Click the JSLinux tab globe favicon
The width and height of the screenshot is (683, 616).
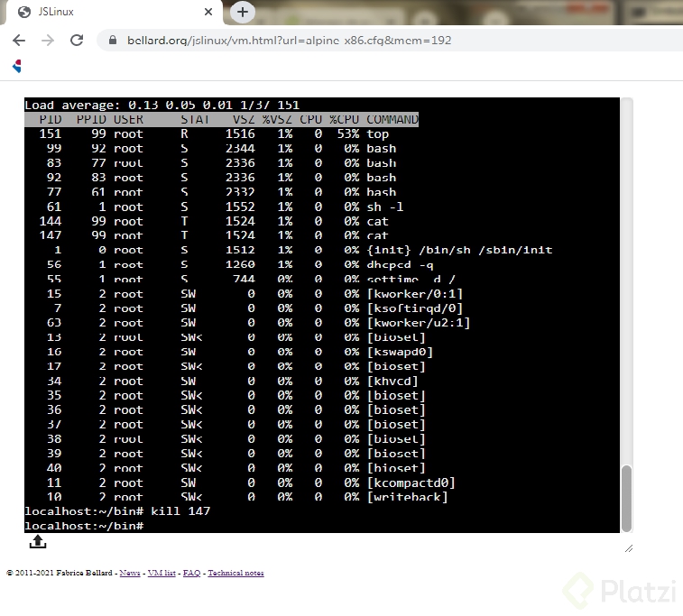point(24,13)
